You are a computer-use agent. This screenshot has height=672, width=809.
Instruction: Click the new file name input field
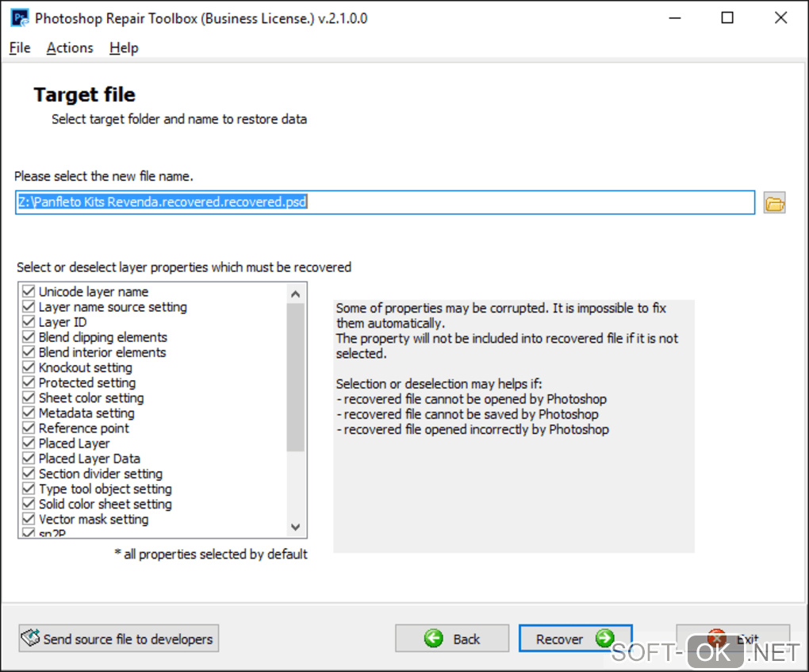click(x=385, y=202)
